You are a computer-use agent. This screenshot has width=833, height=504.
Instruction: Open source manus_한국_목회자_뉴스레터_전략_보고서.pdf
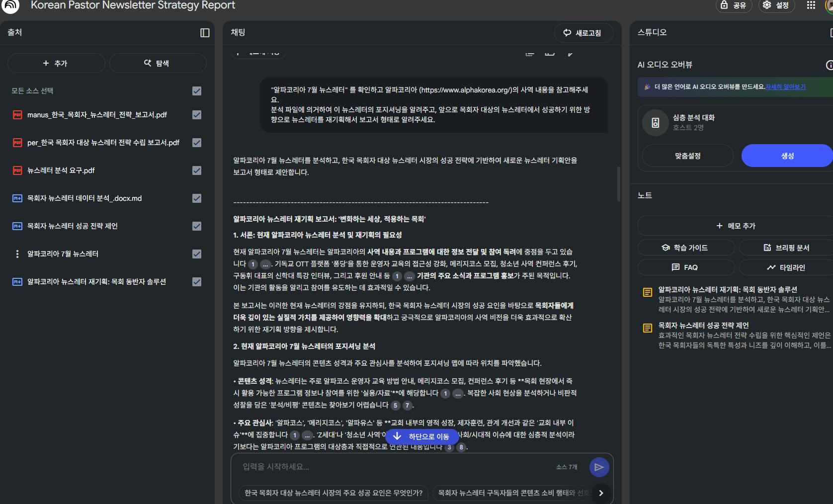click(97, 115)
